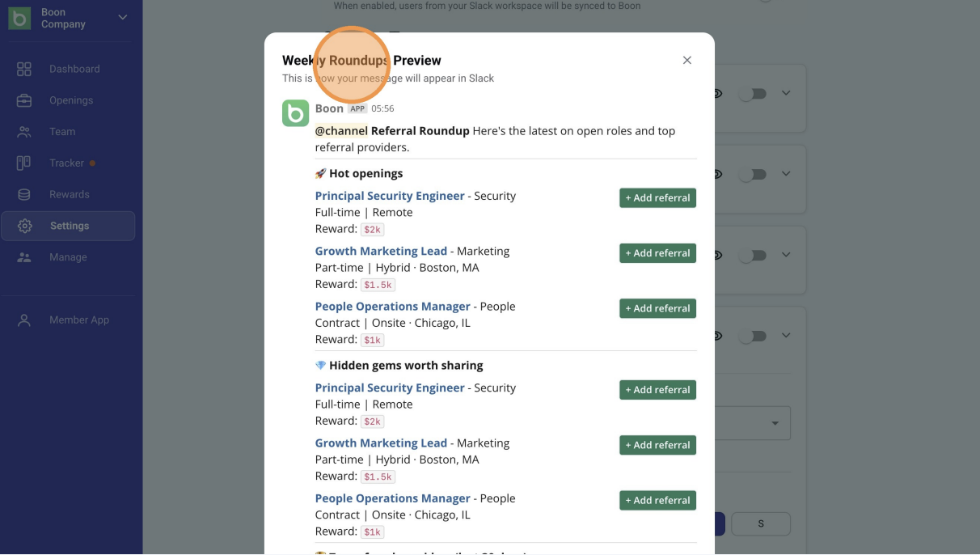Click the Team people icon
980x555 pixels.
pos(24,132)
